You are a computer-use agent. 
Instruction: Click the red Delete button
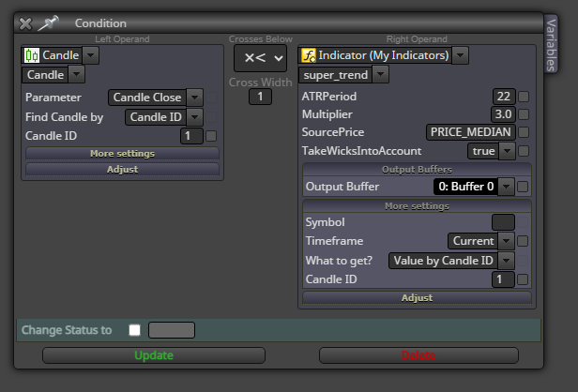click(x=418, y=355)
